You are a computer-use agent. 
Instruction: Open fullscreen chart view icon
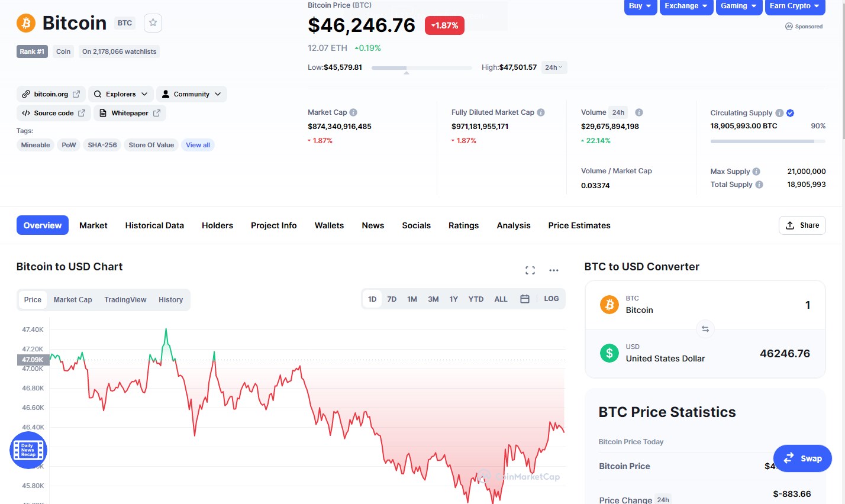pyautogui.click(x=530, y=270)
